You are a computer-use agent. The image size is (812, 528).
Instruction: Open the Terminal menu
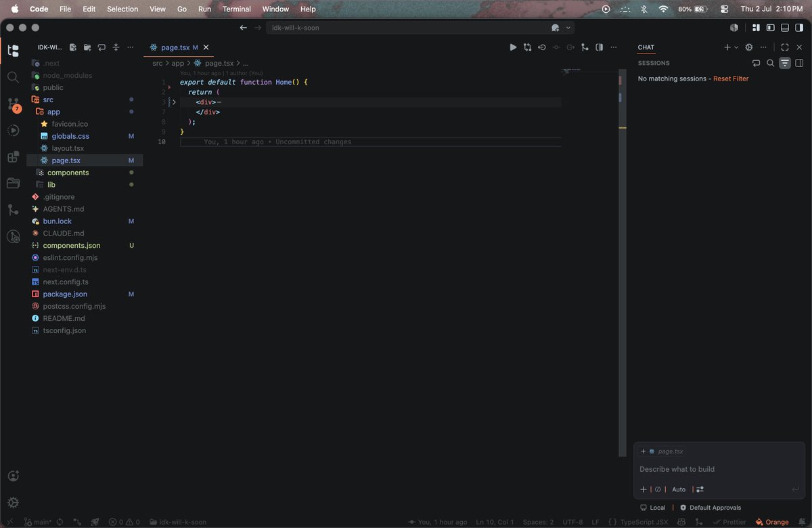click(x=237, y=9)
